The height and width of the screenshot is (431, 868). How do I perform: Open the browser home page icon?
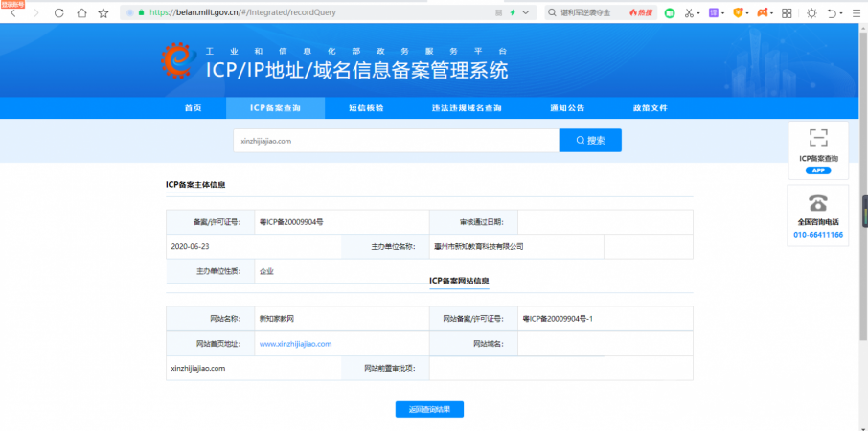click(x=81, y=12)
